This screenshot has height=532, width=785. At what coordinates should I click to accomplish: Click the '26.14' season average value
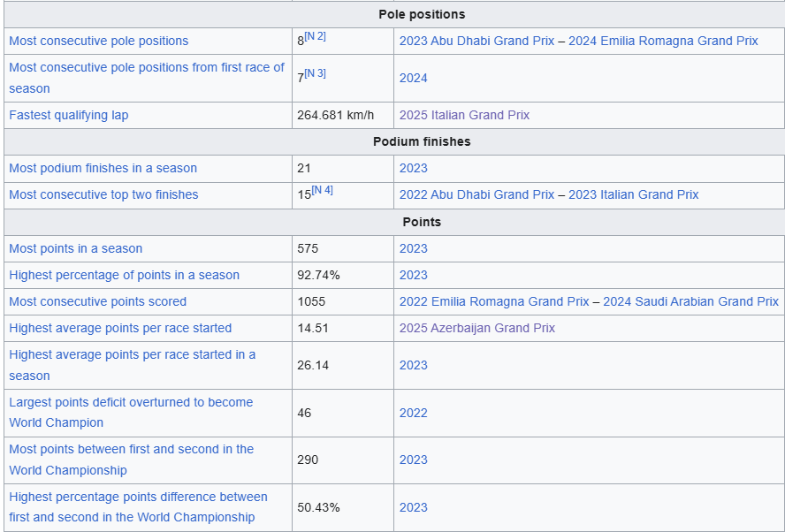pos(313,365)
